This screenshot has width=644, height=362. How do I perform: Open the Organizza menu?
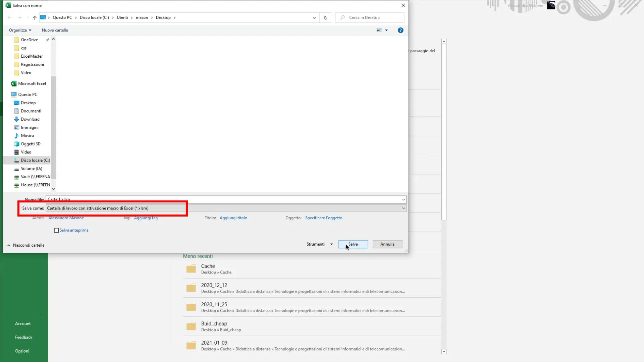click(x=20, y=30)
